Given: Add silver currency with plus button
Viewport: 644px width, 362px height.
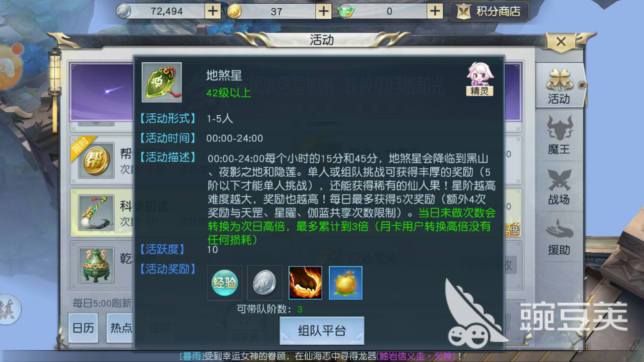Looking at the screenshot, I should click(x=213, y=11).
